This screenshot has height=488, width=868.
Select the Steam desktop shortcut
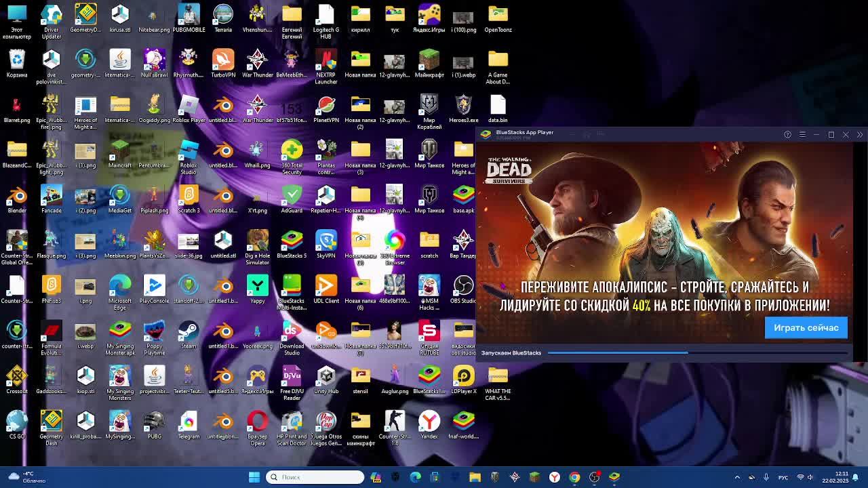[x=189, y=335]
